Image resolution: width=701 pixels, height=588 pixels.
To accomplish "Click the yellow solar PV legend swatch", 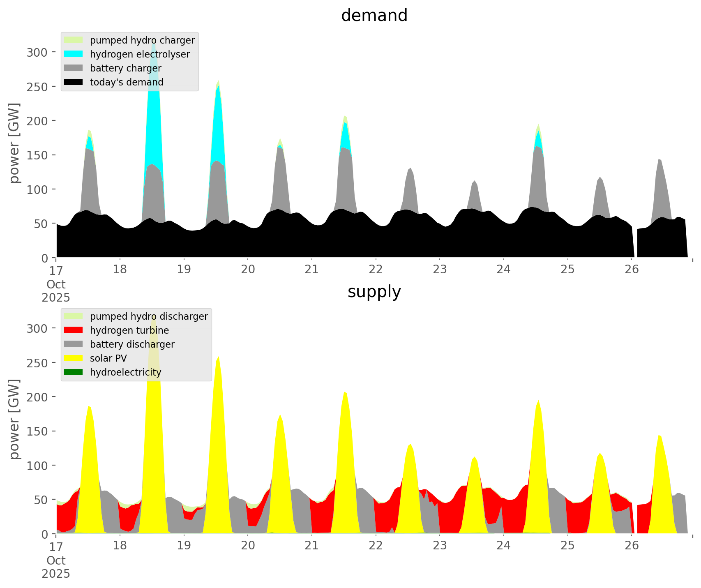I will [74, 358].
